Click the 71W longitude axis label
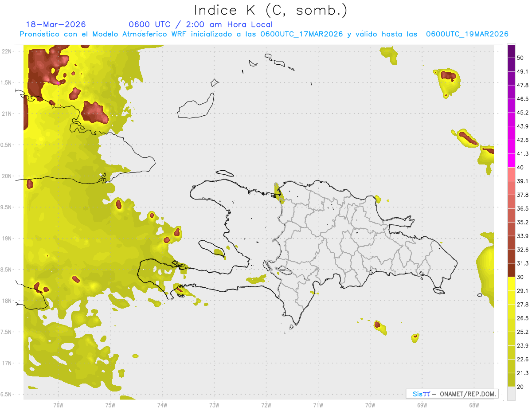 [318, 405]
